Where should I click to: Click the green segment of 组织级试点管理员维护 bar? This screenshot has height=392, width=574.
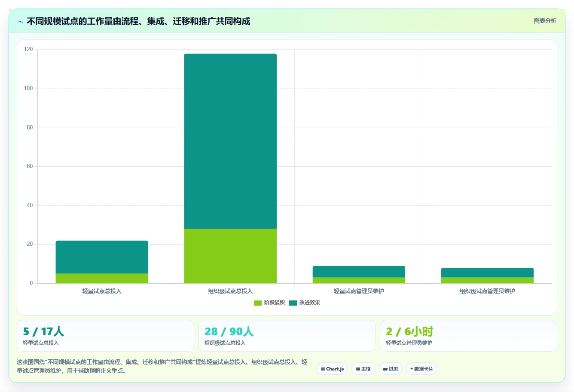(x=487, y=280)
